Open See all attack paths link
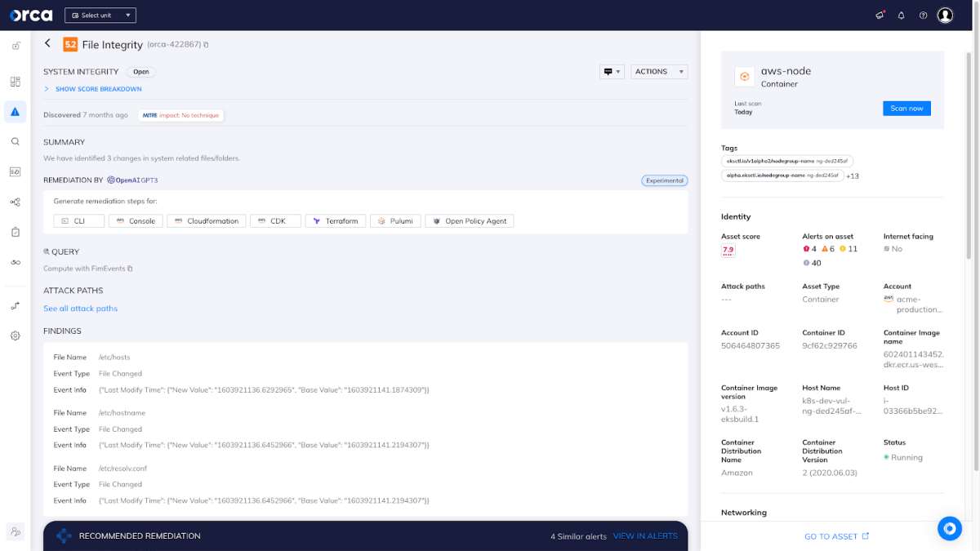980x551 pixels. (x=80, y=309)
